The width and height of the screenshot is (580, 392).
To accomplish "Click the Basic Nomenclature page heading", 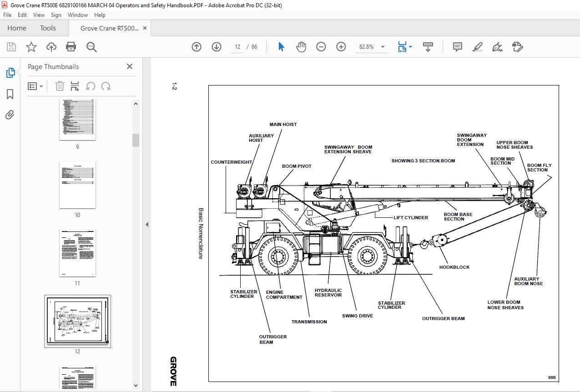I will coord(201,234).
